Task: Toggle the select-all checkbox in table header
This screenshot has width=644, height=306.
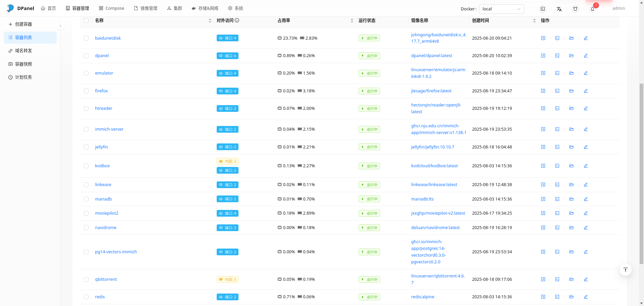Action: (86, 20)
